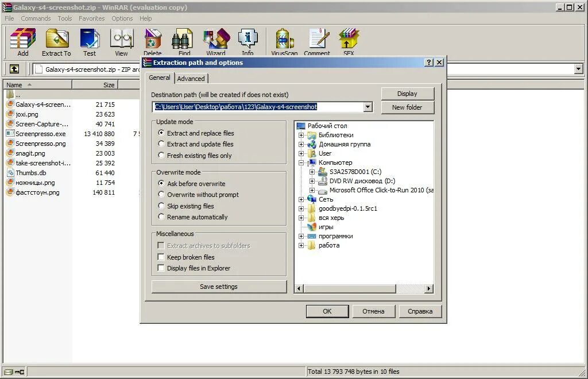
Task: Enable Keep broken files checkbox
Action: coord(161,257)
